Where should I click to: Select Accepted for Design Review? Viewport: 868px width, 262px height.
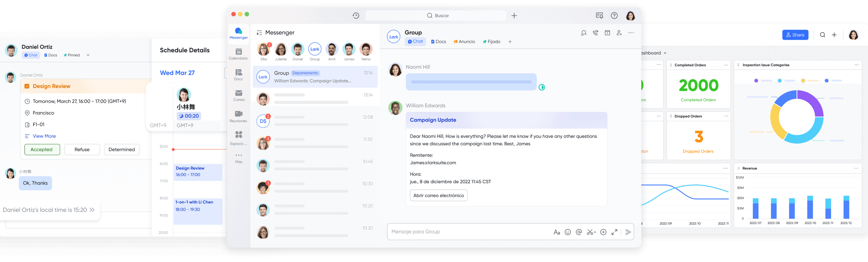pyautogui.click(x=42, y=149)
